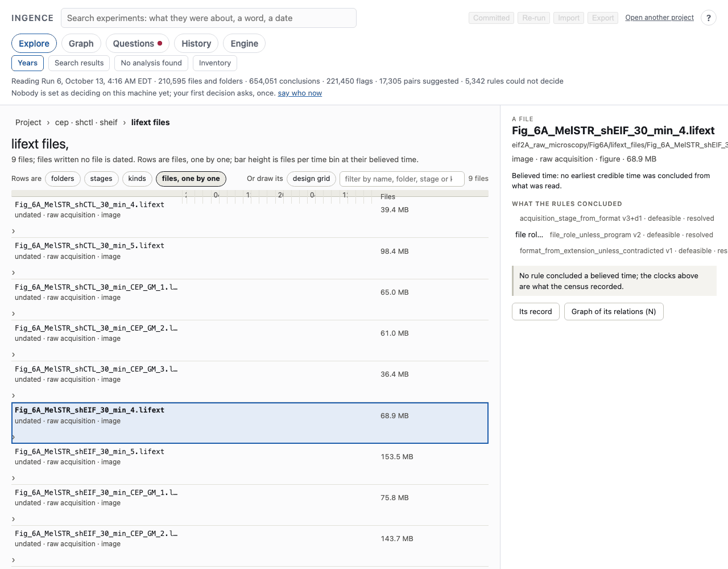Click the Re-run button
The height and width of the screenshot is (569, 728).
pos(533,18)
